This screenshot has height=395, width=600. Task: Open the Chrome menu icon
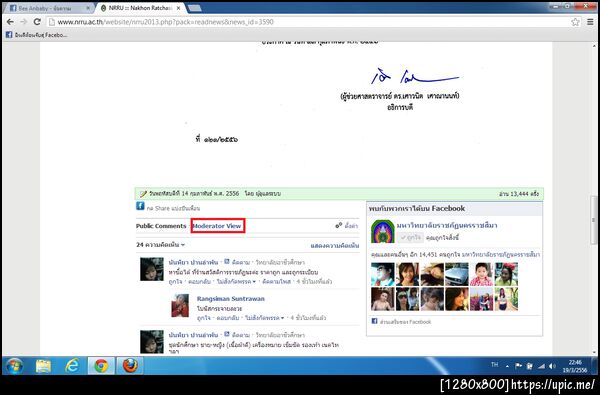[590, 22]
